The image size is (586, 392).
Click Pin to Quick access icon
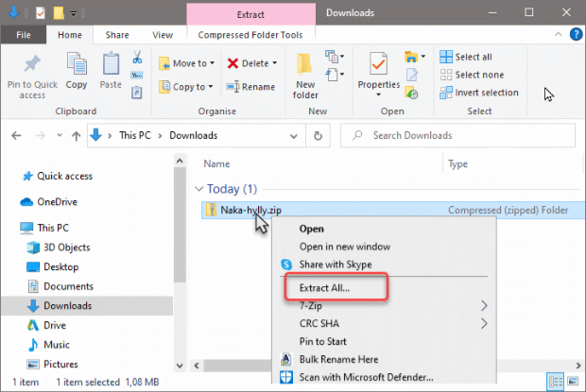32,63
